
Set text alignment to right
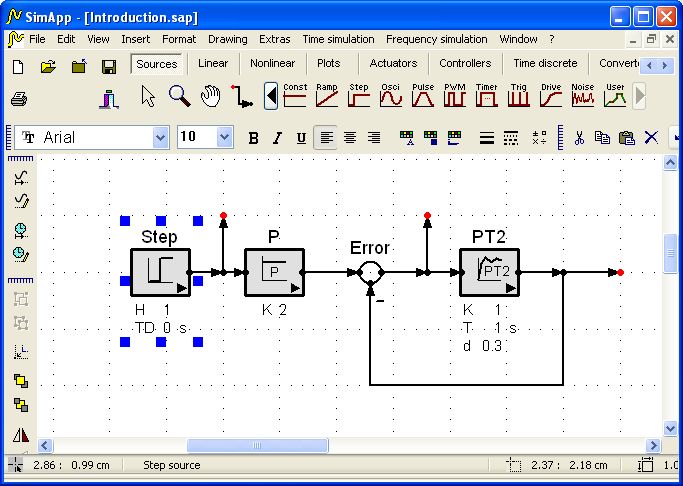(374, 138)
